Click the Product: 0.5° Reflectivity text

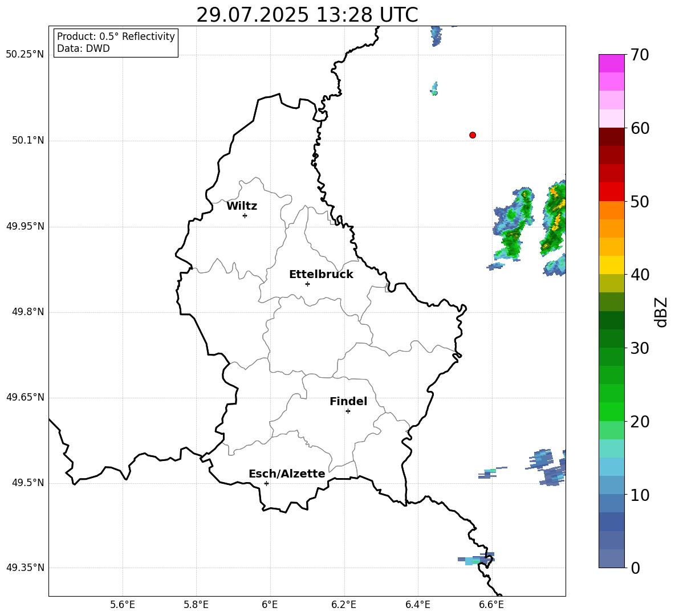(x=116, y=36)
